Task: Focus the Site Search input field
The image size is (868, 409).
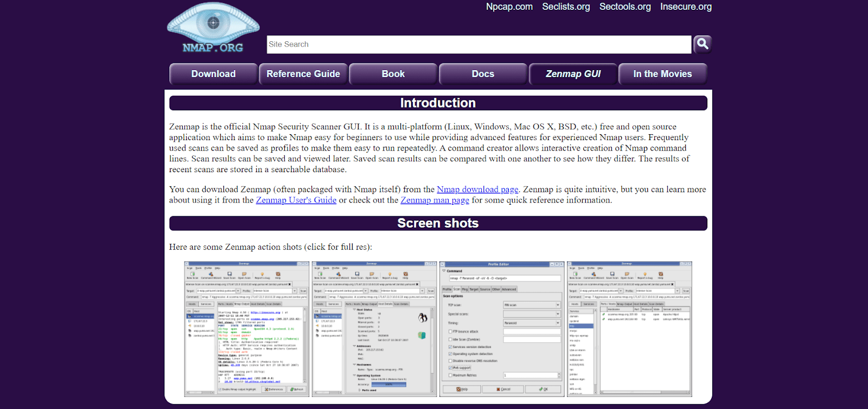Action: 479,45
